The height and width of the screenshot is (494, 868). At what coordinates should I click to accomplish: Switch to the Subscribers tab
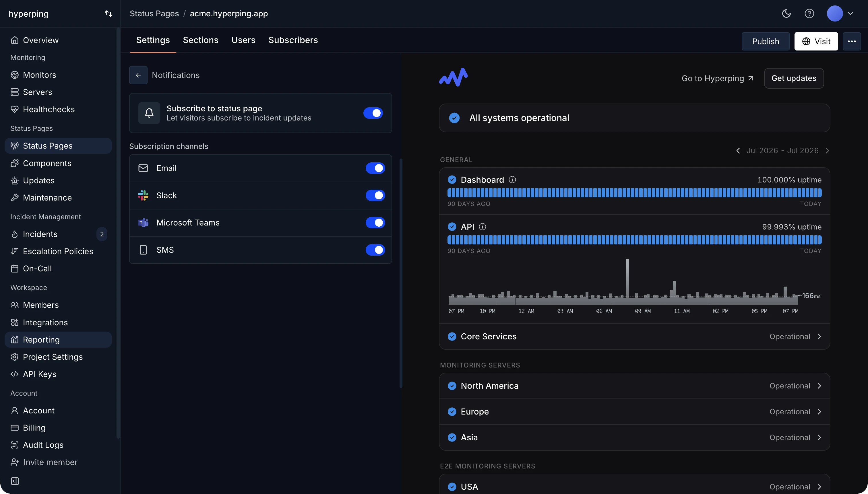[293, 40]
